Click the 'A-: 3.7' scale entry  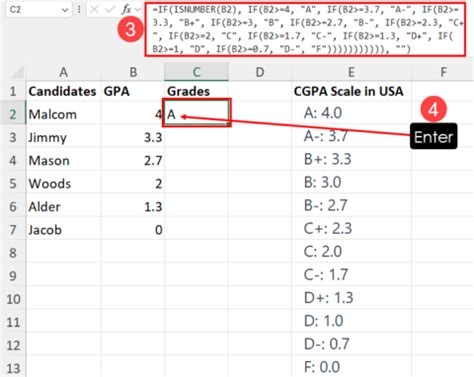coord(326,136)
